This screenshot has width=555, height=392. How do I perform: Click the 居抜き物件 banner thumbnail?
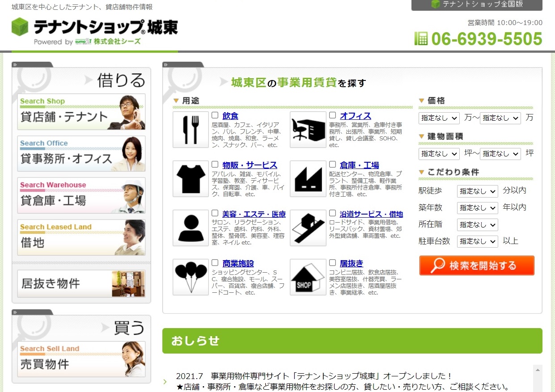[x=128, y=284]
